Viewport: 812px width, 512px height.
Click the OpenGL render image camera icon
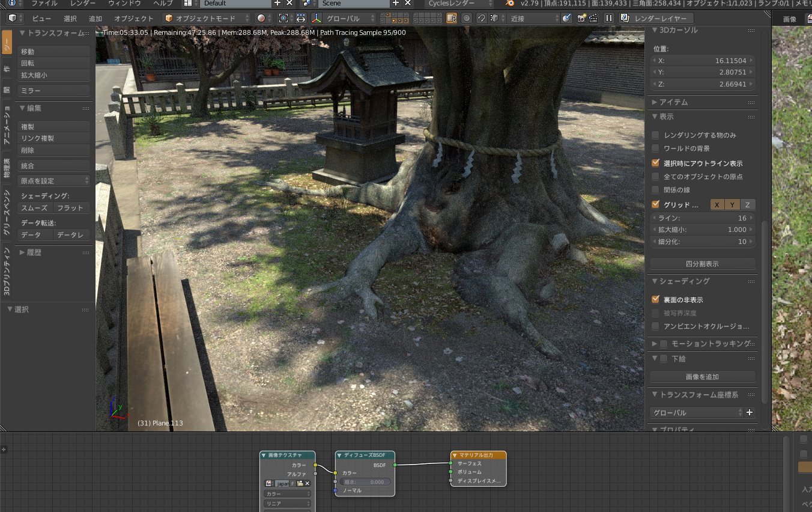(581, 19)
